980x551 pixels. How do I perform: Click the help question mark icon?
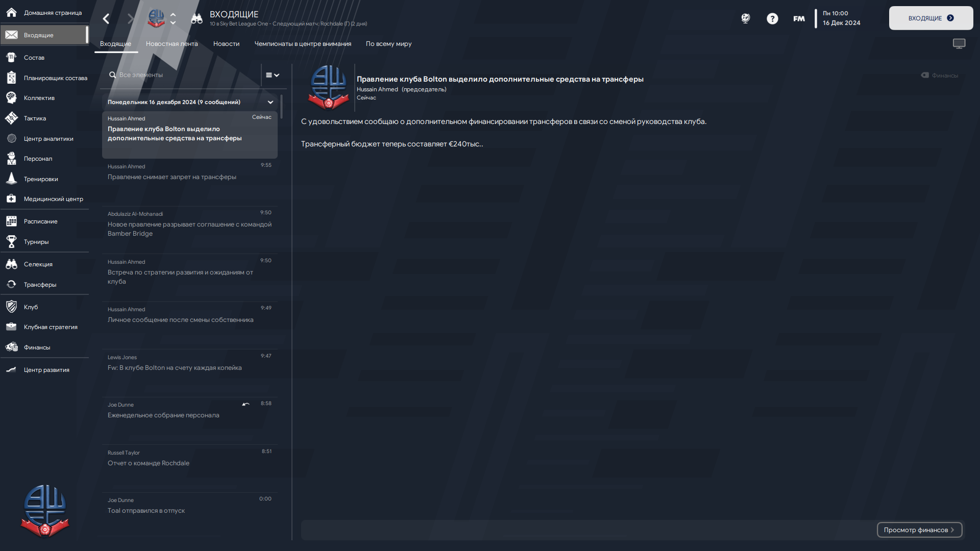(x=772, y=19)
